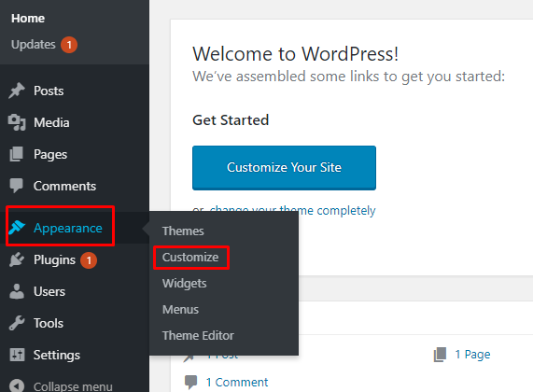Click the Posts pushpin icon
The width and height of the screenshot is (533, 392).
(17, 91)
